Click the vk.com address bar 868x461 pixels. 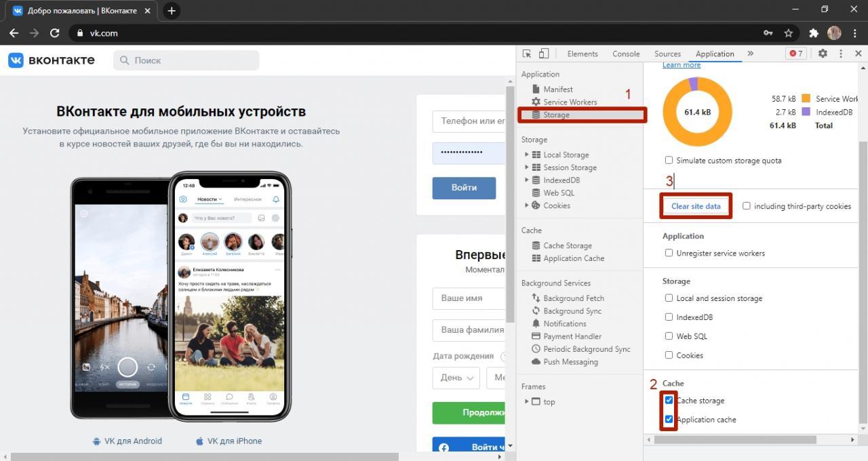point(414,33)
